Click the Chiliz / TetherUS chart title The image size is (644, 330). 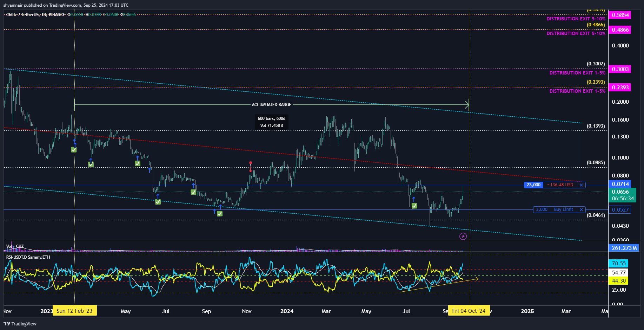[x=36, y=15]
